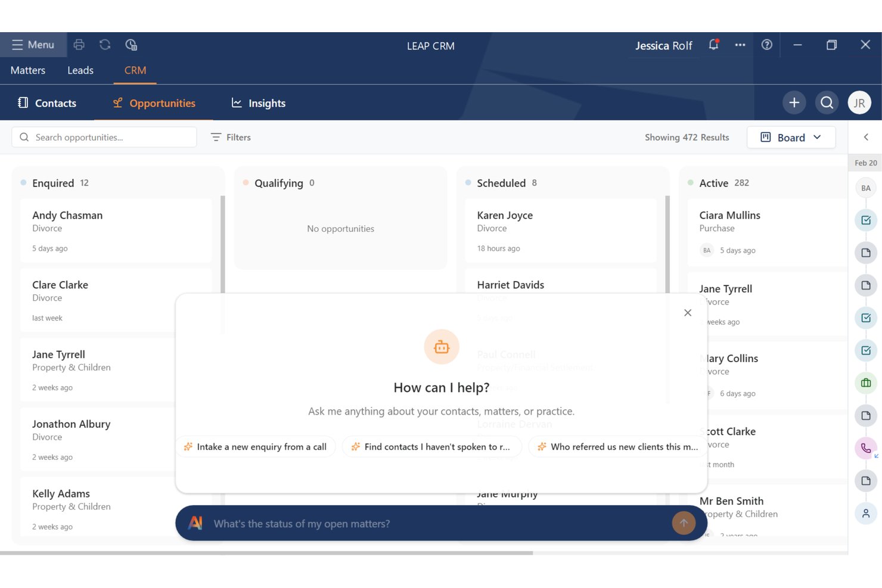Screen dimensions: 882x588
Task: Click the orange robot assistant icon
Action: click(x=442, y=347)
